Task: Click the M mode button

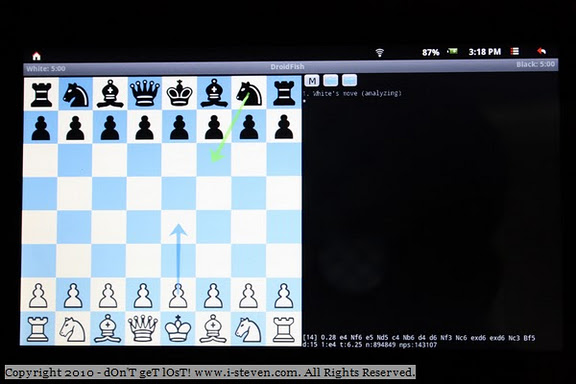Action: (x=312, y=81)
